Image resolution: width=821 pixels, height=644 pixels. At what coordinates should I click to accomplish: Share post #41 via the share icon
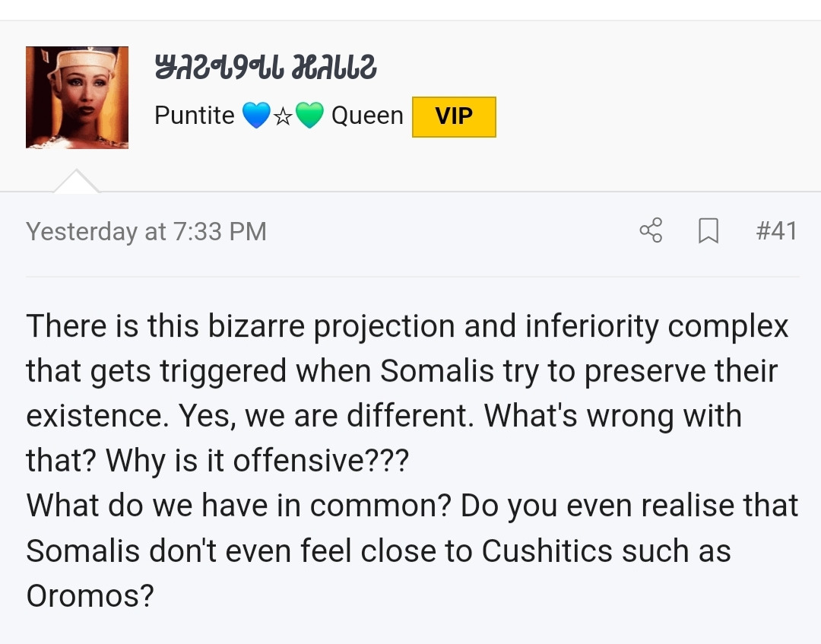coord(651,230)
